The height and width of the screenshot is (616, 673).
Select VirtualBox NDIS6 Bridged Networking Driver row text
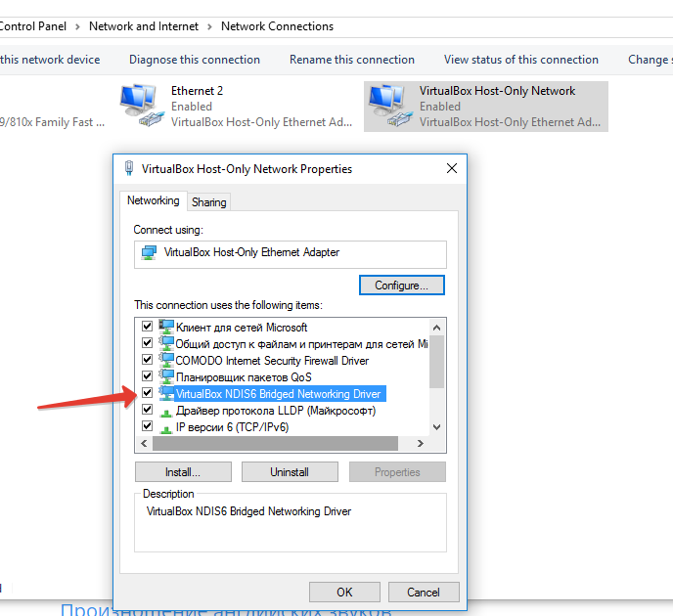278,394
